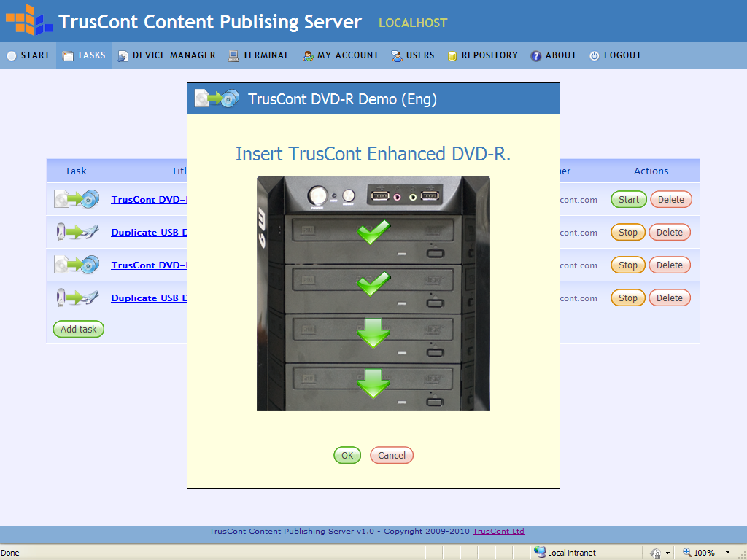The width and height of the screenshot is (747, 560).
Task: Click the Logout power icon
Action: [594, 56]
